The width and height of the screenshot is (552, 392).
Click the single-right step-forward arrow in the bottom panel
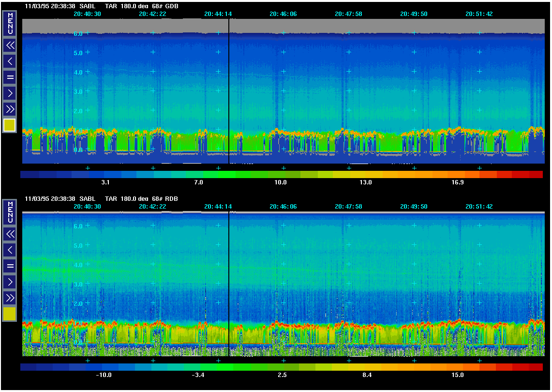[x=10, y=282]
